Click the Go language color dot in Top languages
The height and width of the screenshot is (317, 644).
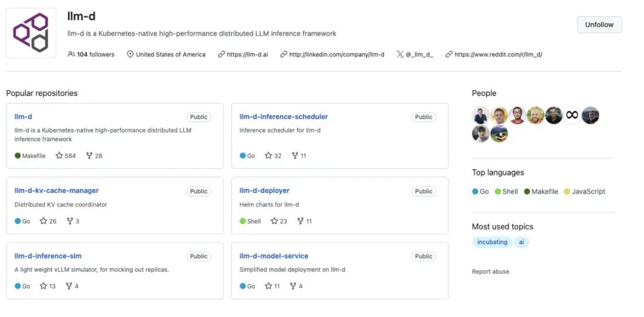coord(475,192)
